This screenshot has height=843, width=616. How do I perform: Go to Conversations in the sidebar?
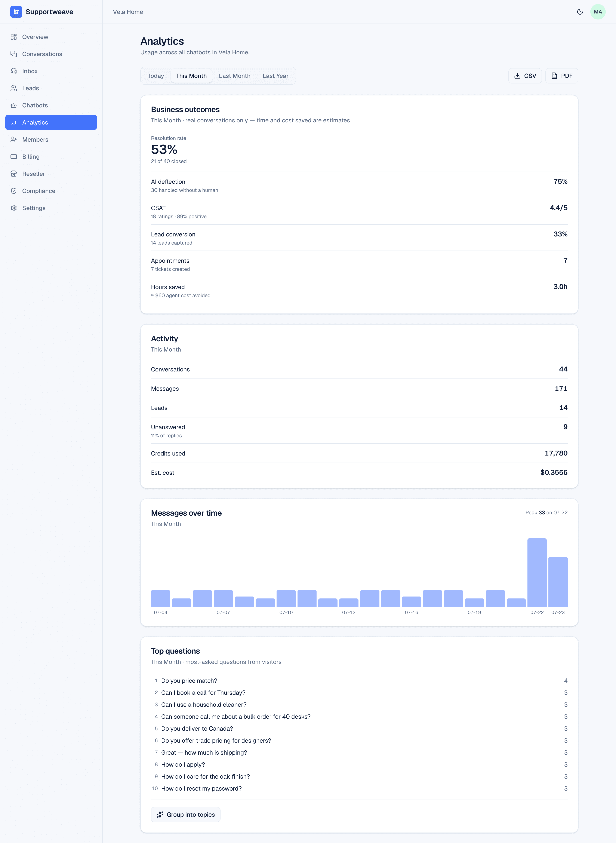click(51, 54)
